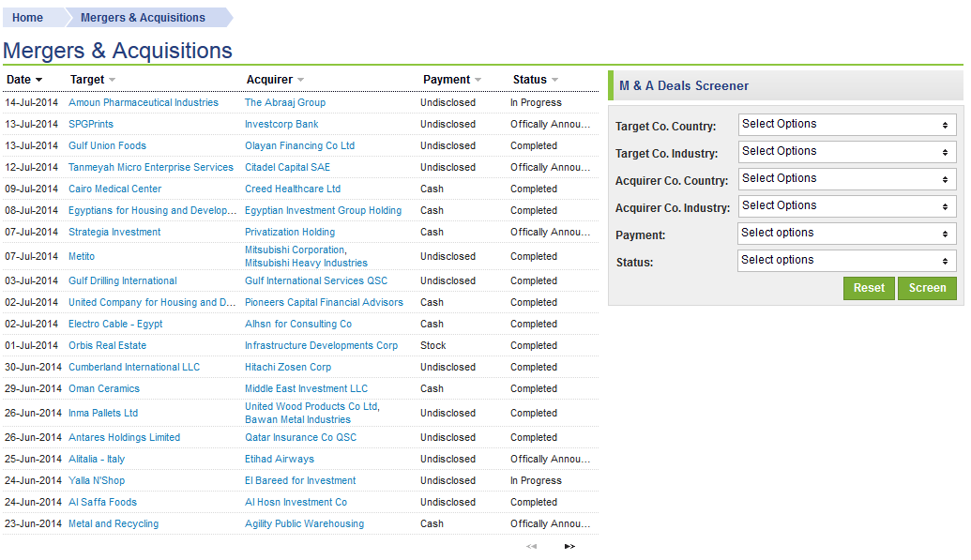Click Acquirer column sort arrow
The height and width of the screenshot is (560, 971).
tap(300, 80)
